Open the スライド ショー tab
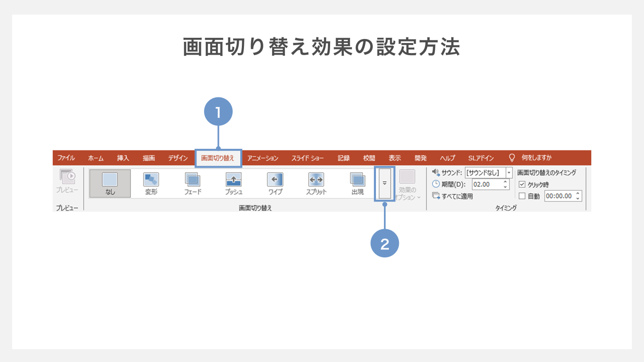Screen dimensions: 644x362 pyautogui.click(x=308, y=158)
